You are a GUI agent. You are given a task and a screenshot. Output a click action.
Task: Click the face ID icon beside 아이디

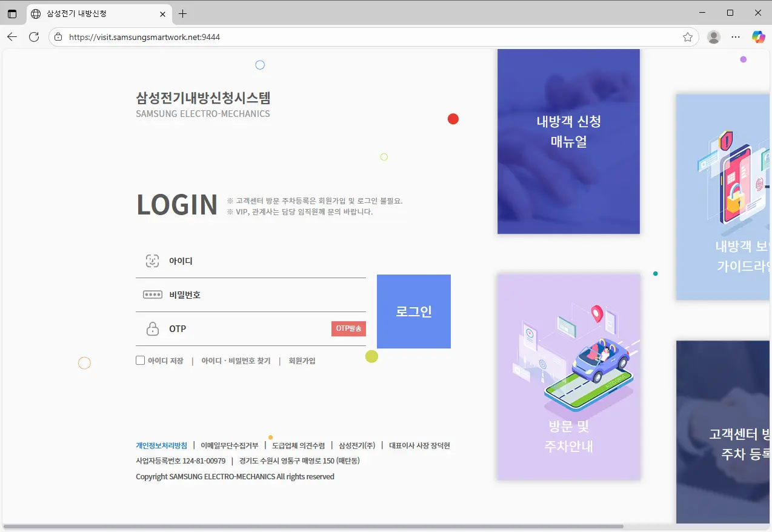coord(152,261)
